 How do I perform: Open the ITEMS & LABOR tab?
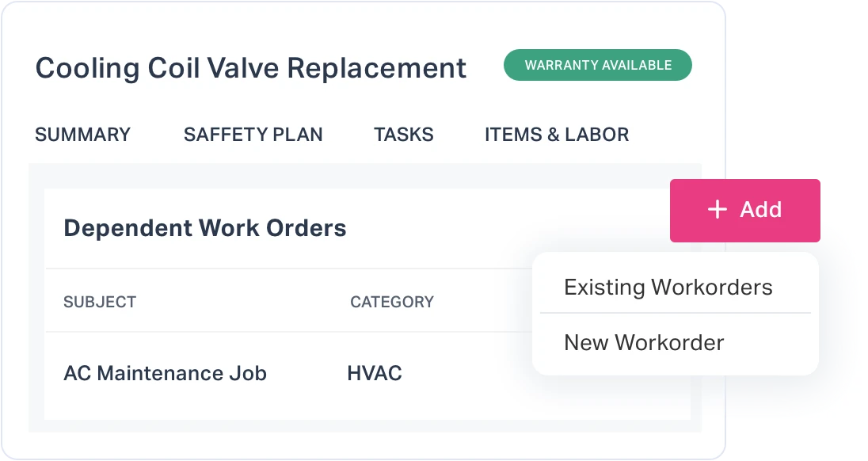(557, 135)
